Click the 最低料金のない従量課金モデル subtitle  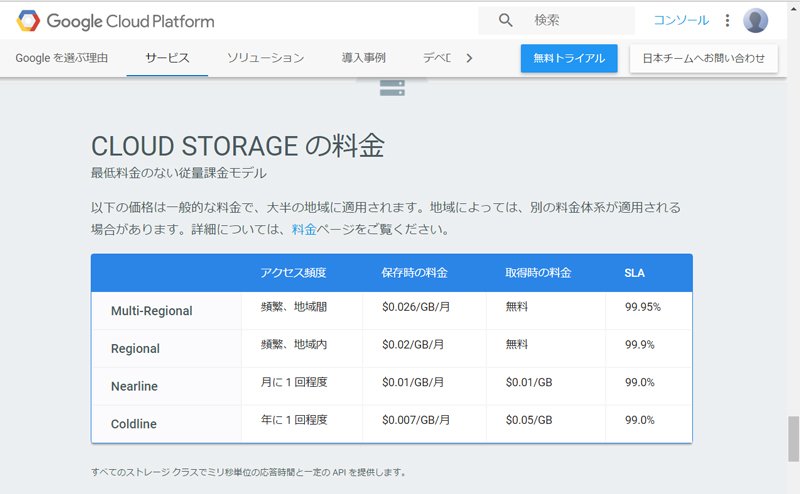point(179,173)
